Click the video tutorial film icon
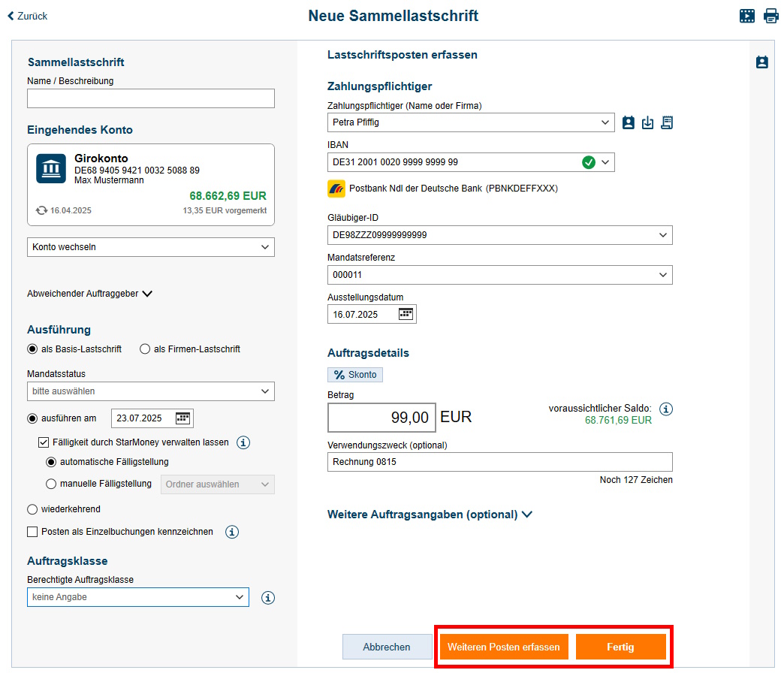The width and height of the screenshot is (784, 673). (x=746, y=16)
